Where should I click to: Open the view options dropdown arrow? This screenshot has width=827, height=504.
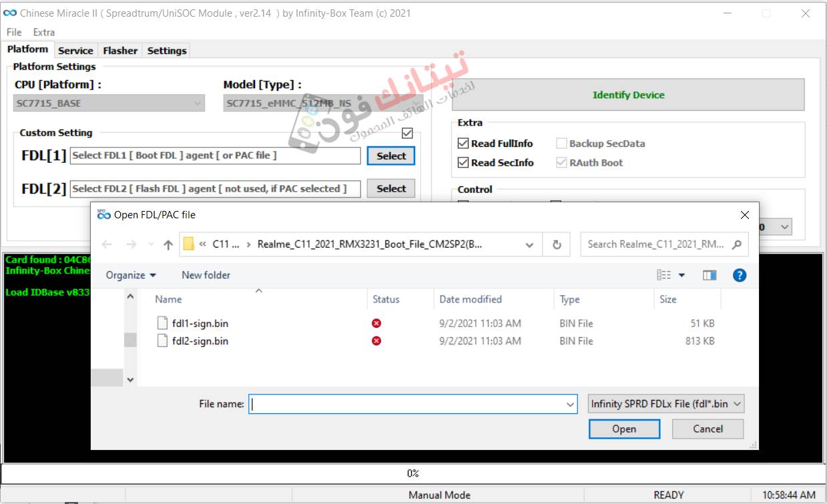click(681, 275)
